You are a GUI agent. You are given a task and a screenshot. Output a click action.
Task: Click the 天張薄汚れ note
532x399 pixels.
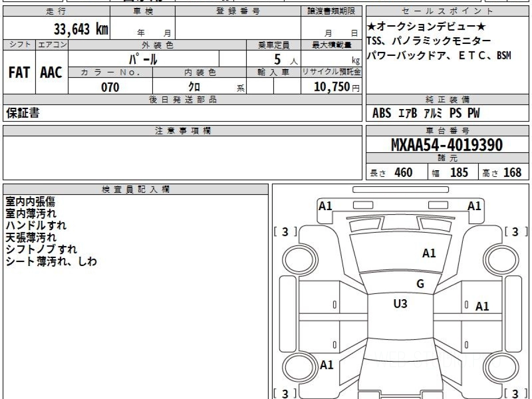[31, 237]
